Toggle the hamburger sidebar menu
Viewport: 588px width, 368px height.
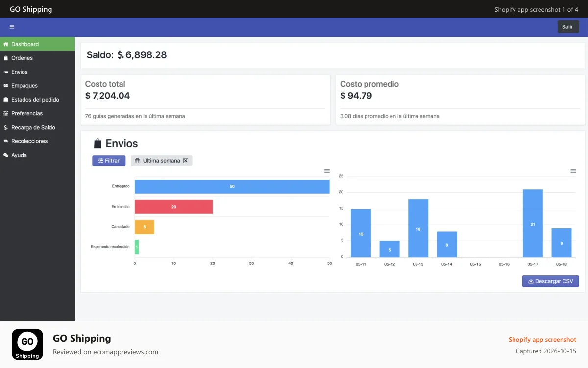coord(12,27)
